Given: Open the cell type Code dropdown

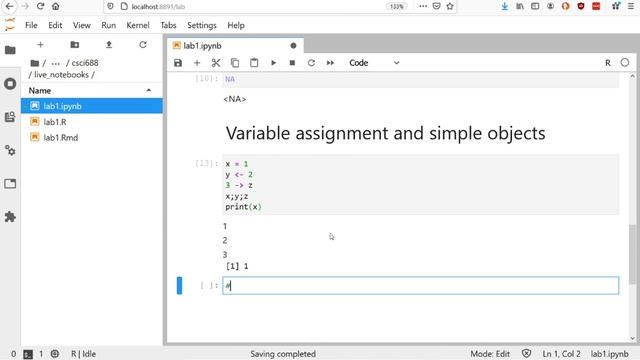Looking at the screenshot, I should [x=374, y=63].
